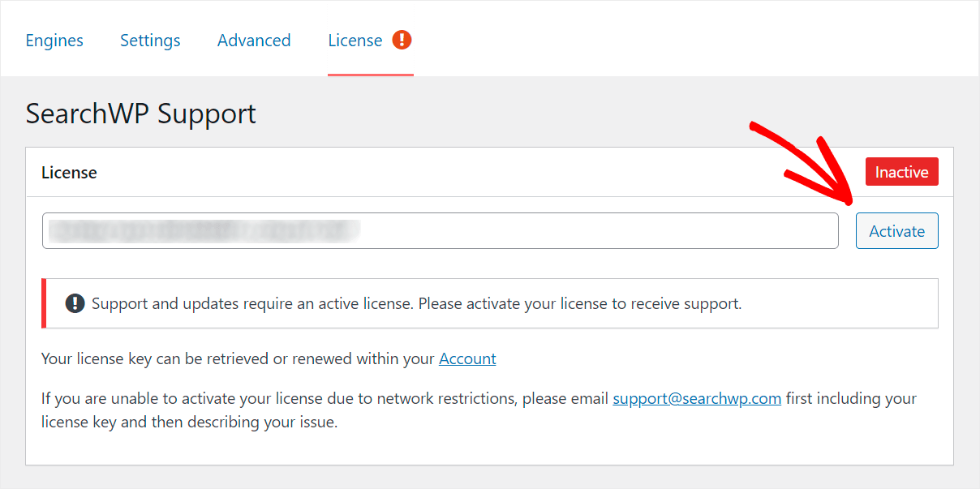This screenshot has width=980, height=489.
Task: Click the SearchWP Support page heading
Action: [141, 114]
